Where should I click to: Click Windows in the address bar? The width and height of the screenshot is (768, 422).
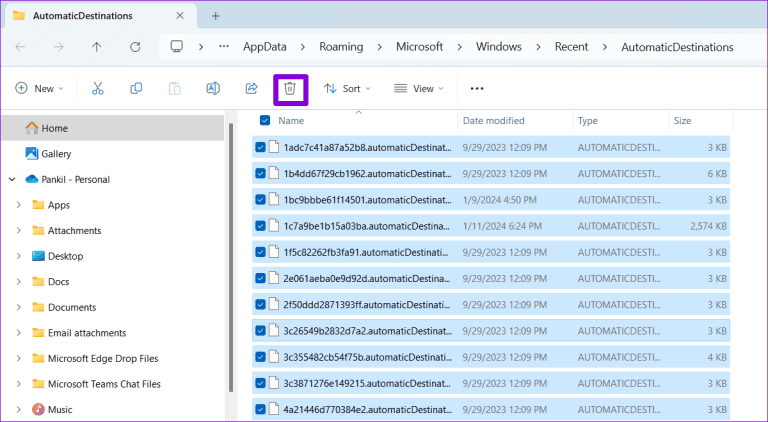tap(499, 47)
